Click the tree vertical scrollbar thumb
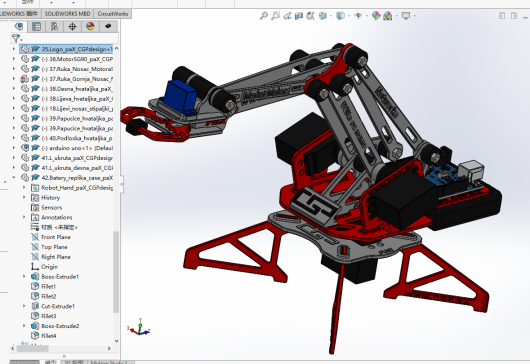 click(116, 272)
